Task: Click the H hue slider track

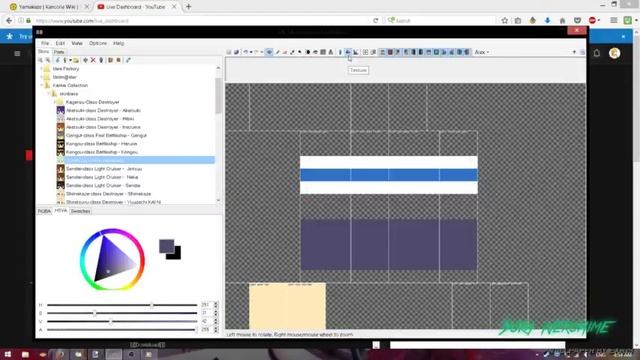Action: click(x=122, y=305)
